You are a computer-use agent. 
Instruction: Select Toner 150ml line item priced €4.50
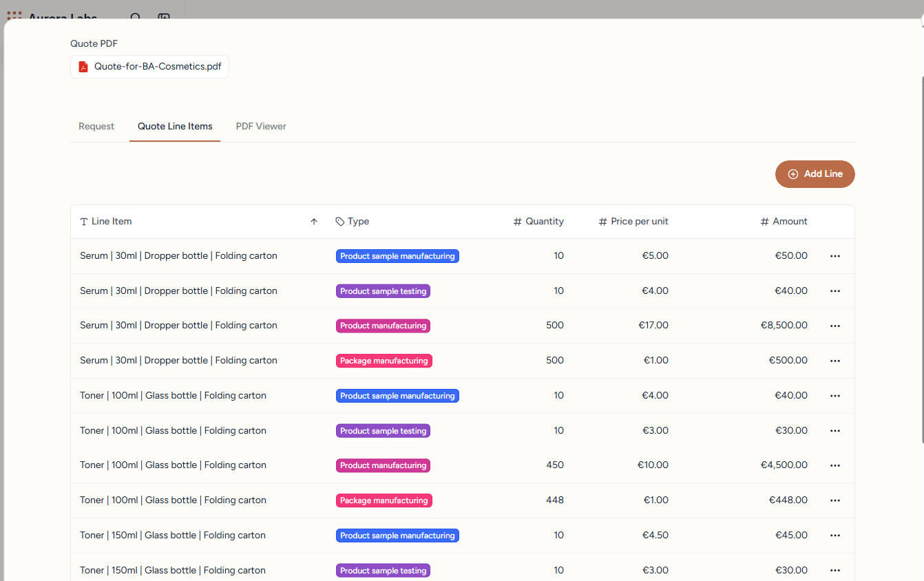click(x=173, y=536)
